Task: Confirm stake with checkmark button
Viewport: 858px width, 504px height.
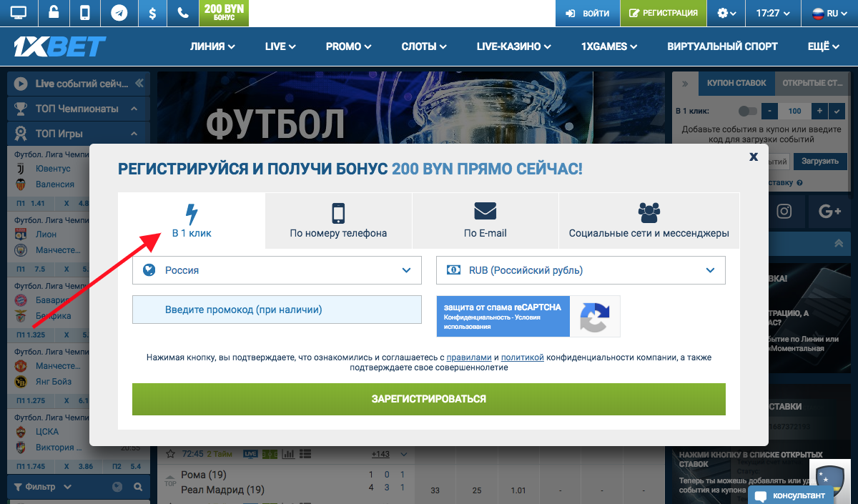Action: [x=838, y=112]
